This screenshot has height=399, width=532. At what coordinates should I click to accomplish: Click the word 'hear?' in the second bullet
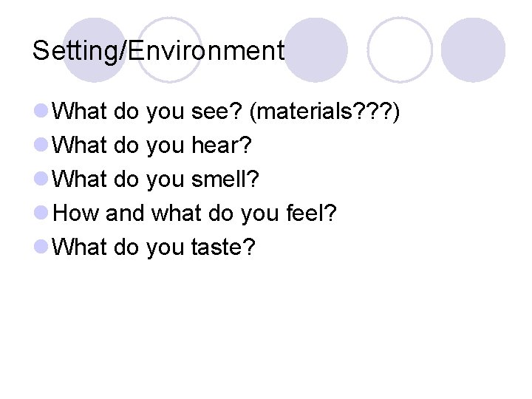click(222, 146)
